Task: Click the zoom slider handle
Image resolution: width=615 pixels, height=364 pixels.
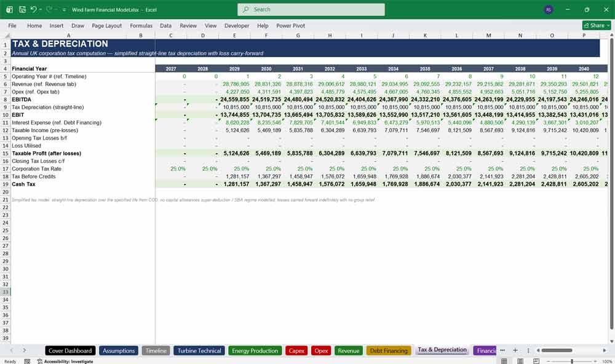Action: click(572, 361)
